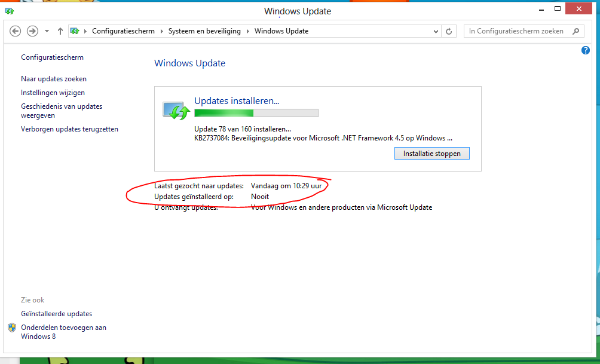
Task: Click the Forward navigation arrow
Action: click(32, 31)
